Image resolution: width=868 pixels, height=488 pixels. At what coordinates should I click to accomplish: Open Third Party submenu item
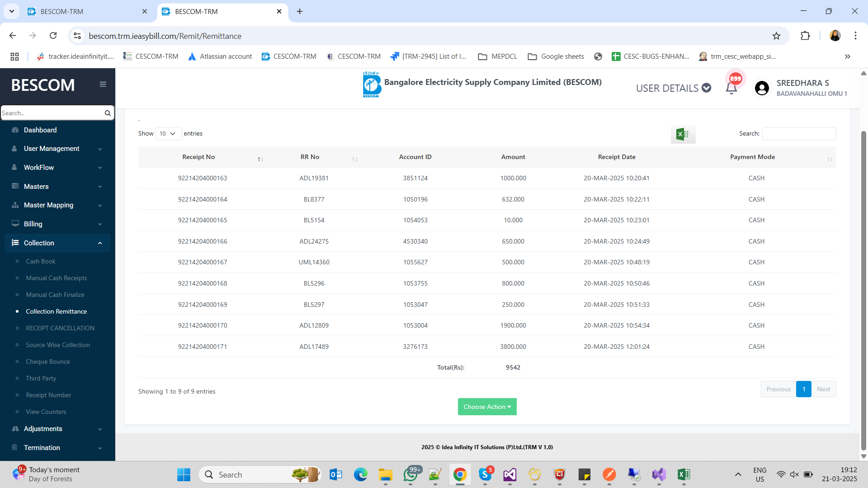[x=41, y=378]
